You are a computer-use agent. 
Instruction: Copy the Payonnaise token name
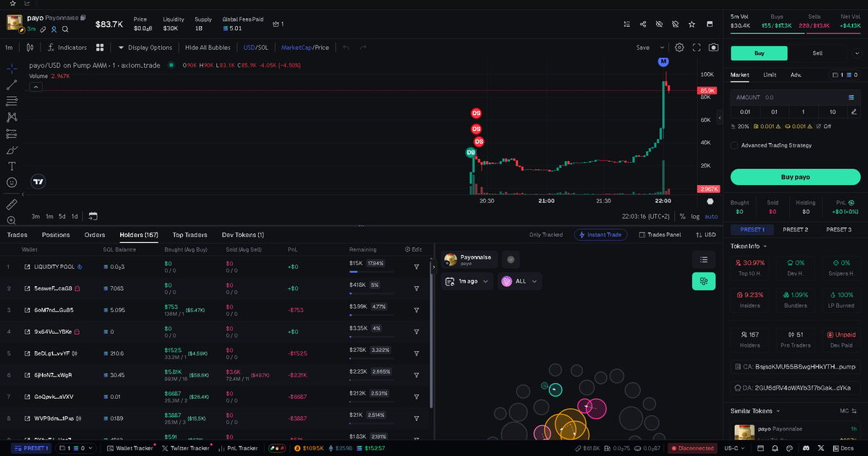pos(83,17)
